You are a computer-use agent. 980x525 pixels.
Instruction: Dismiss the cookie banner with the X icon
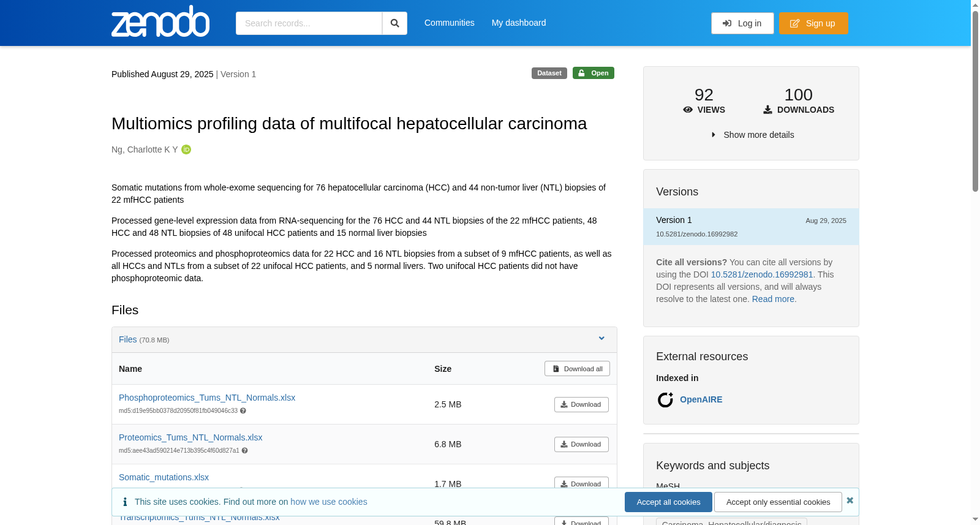(850, 500)
